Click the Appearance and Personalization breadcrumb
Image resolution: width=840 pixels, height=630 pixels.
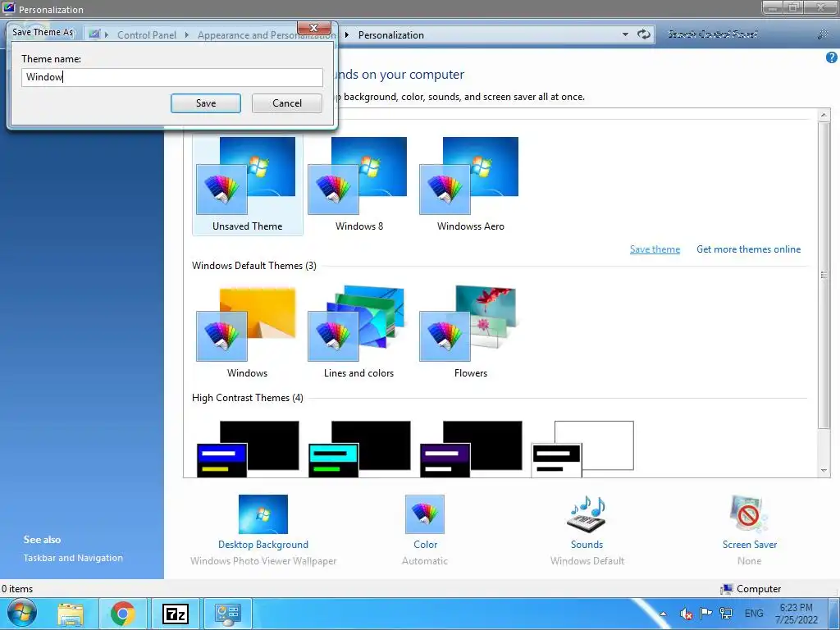(x=267, y=34)
